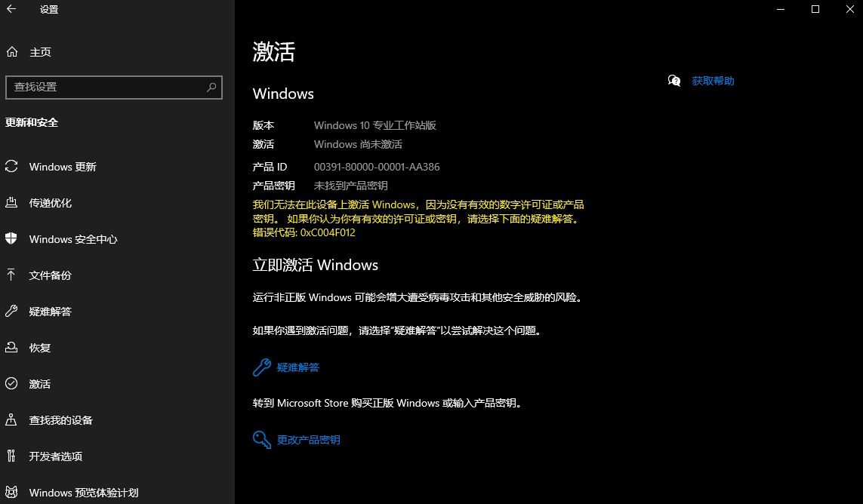Click the 开发者选项 tools icon

(x=11, y=456)
